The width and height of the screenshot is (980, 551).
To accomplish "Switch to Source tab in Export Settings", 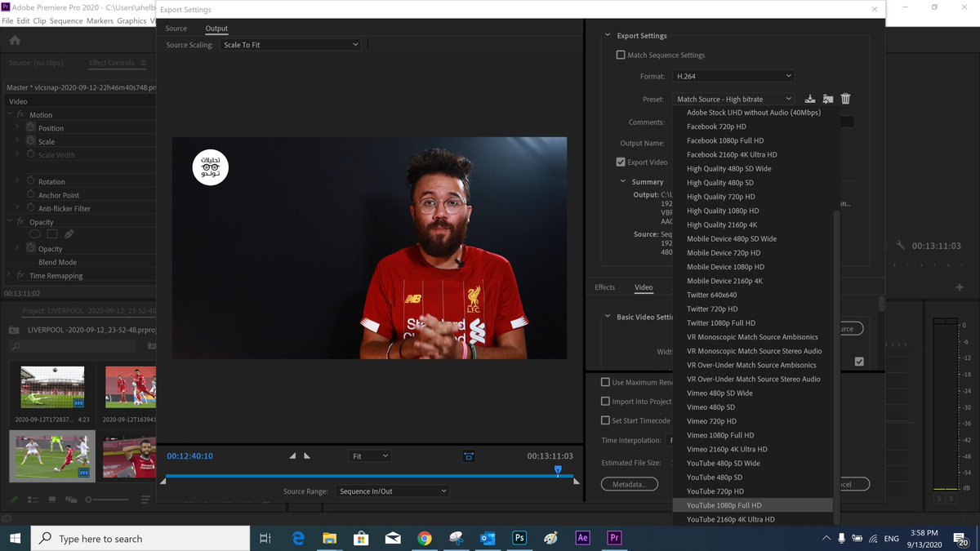I will point(176,29).
